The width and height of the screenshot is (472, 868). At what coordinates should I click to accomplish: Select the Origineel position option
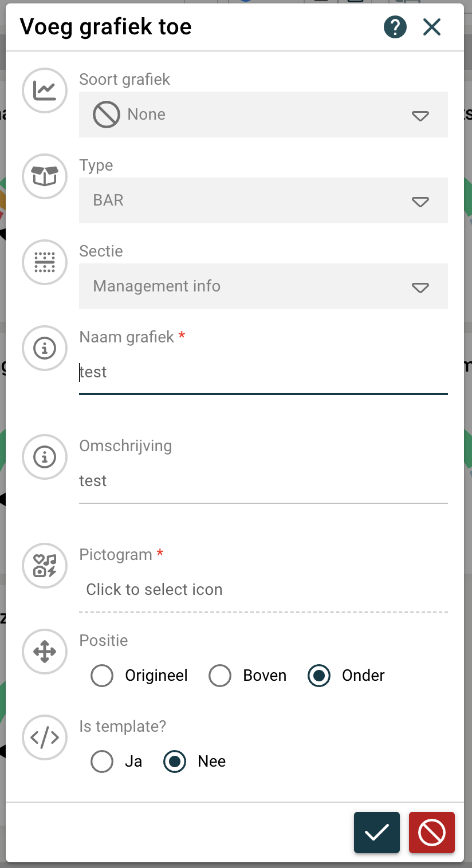pyautogui.click(x=102, y=676)
